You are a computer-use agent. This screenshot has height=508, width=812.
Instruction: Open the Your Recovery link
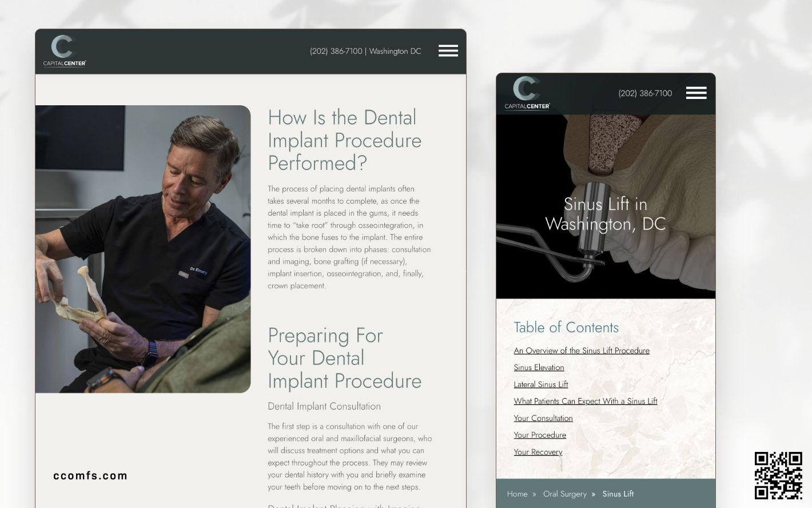[538, 452]
